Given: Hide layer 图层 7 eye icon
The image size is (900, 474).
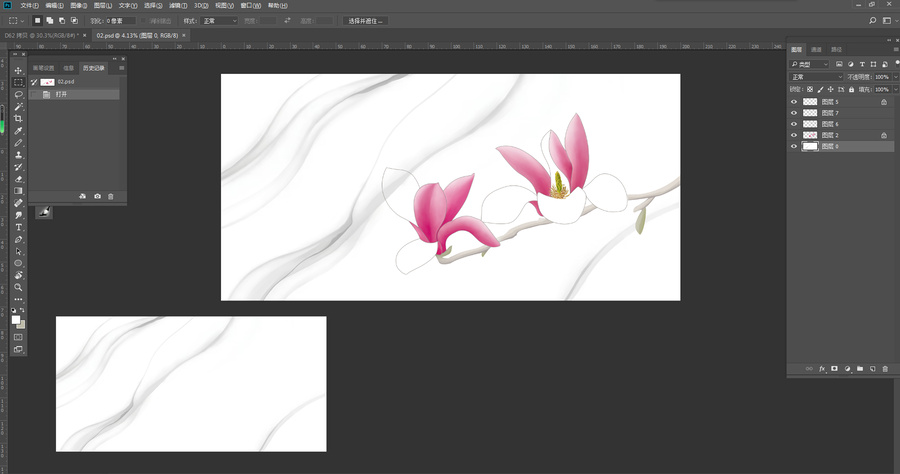Looking at the screenshot, I should pyautogui.click(x=794, y=113).
